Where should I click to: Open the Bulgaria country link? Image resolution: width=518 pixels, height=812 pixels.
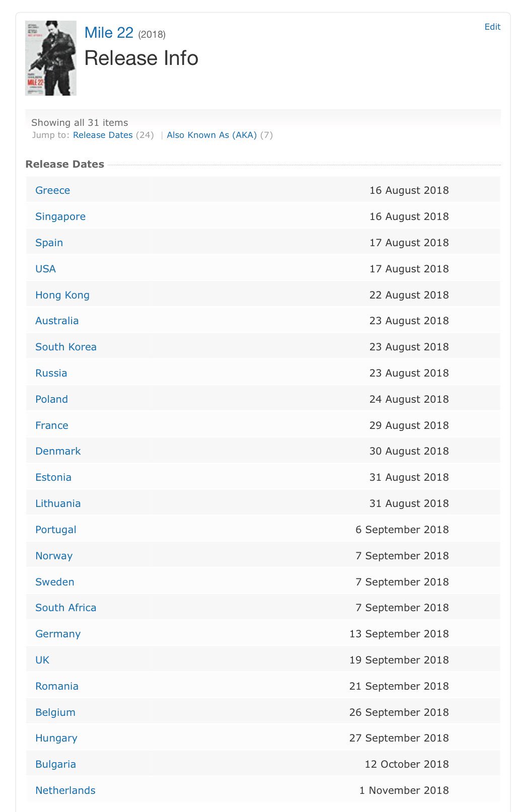pyautogui.click(x=55, y=764)
